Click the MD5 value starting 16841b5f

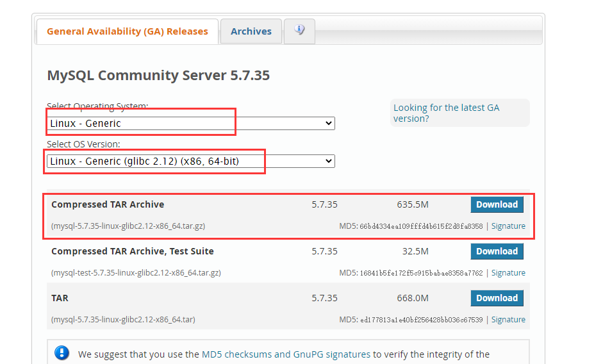(421, 273)
